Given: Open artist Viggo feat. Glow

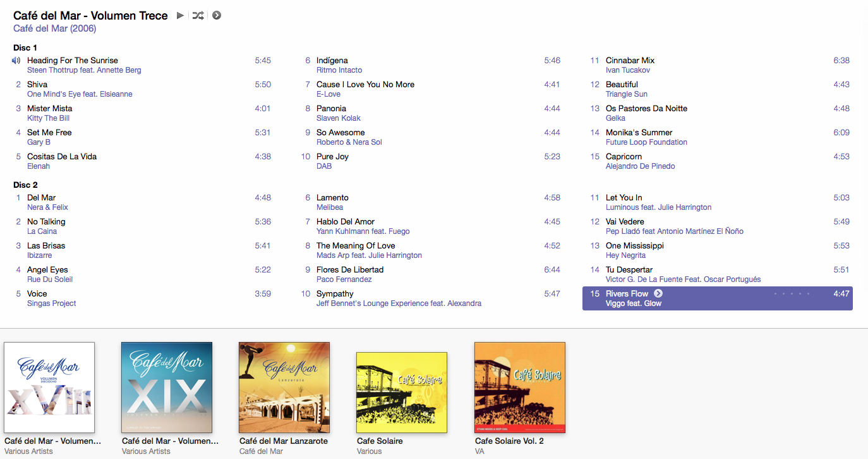Looking at the screenshot, I should point(634,303).
